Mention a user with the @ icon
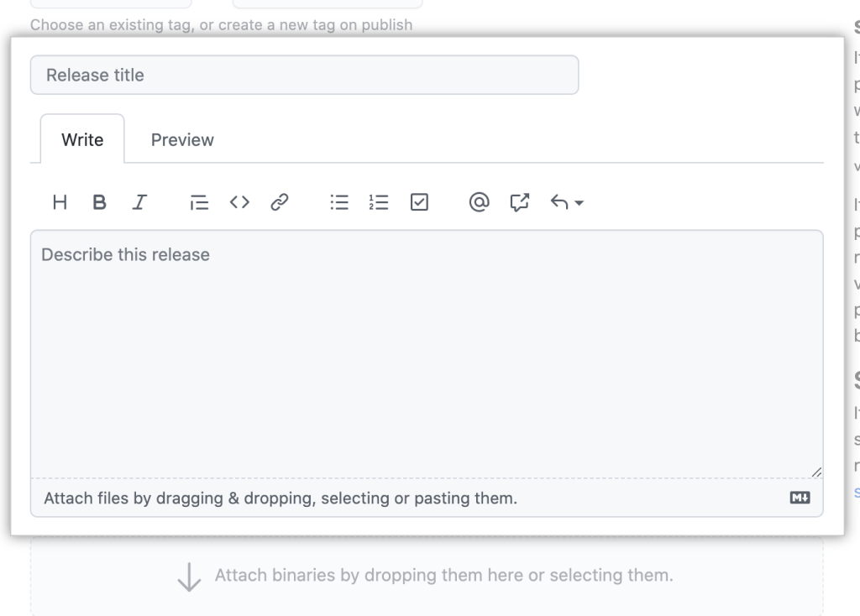Viewport: 860px width, 616px height. (479, 202)
